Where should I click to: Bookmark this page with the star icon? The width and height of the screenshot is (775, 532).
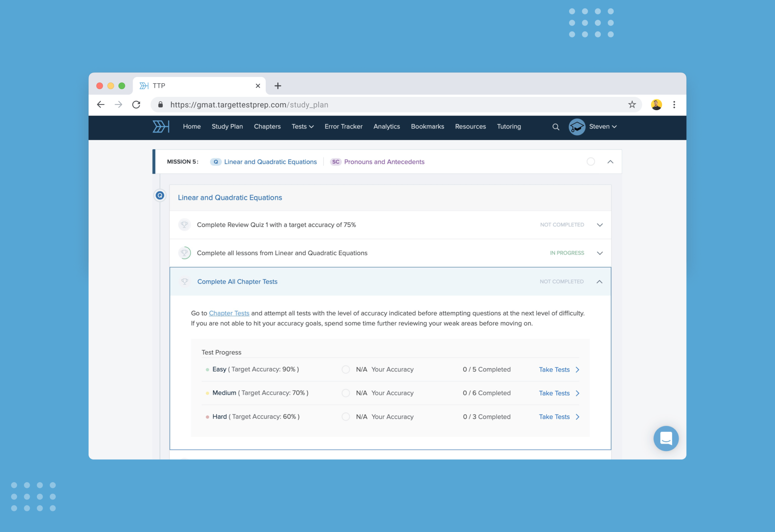[632, 105]
